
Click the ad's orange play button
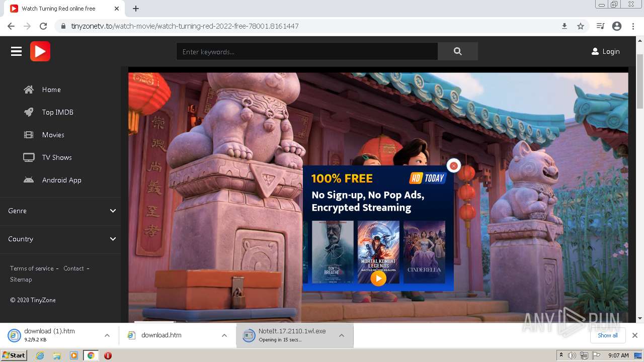[x=378, y=278]
